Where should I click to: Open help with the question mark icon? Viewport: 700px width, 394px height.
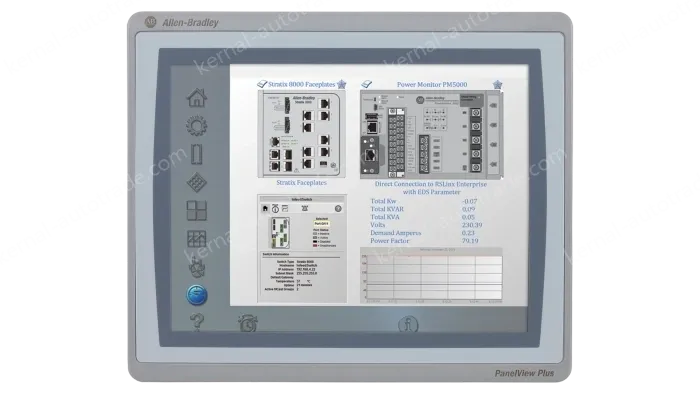(197, 322)
